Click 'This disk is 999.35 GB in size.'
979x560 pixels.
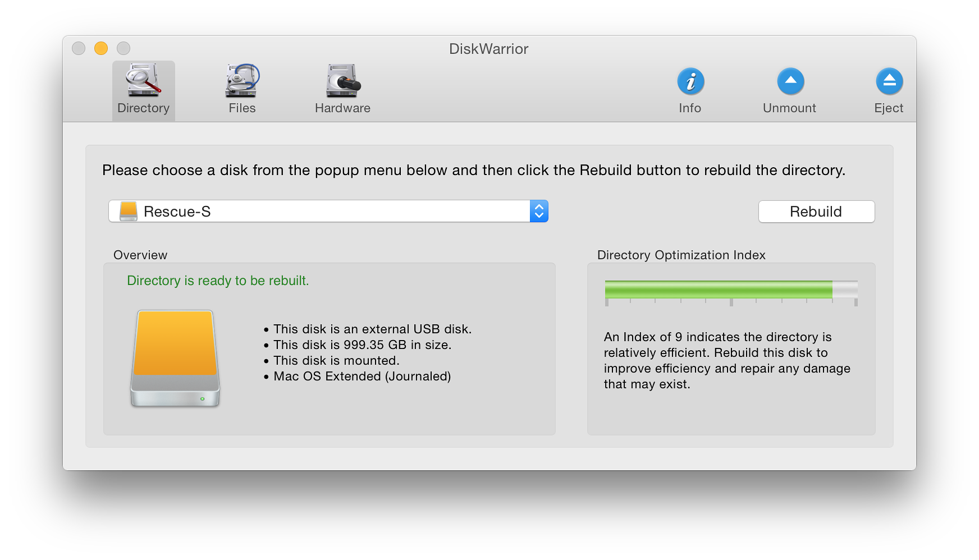(362, 345)
